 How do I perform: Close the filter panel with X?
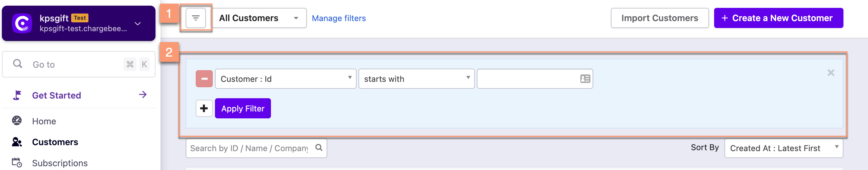tap(831, 72)
